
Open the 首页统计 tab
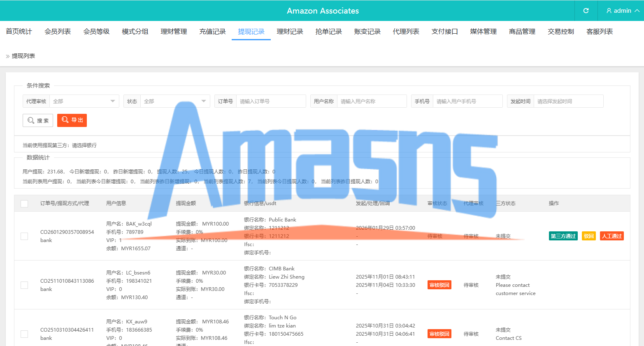(19, 31)
